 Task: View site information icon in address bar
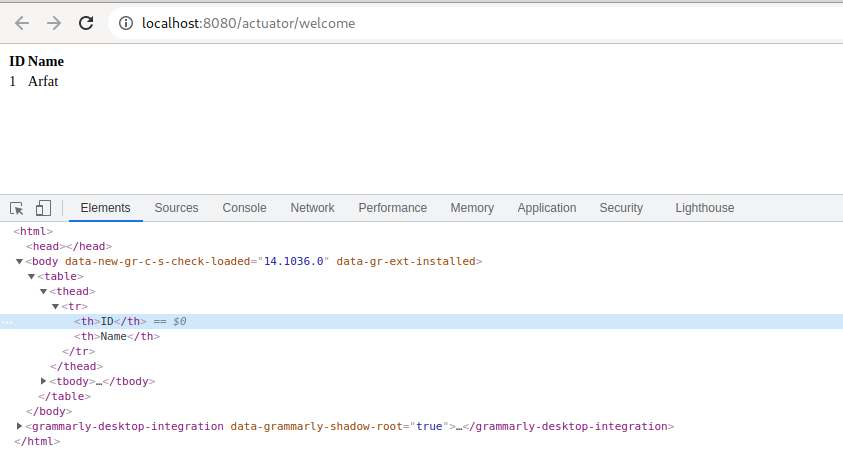pos(126,23)
